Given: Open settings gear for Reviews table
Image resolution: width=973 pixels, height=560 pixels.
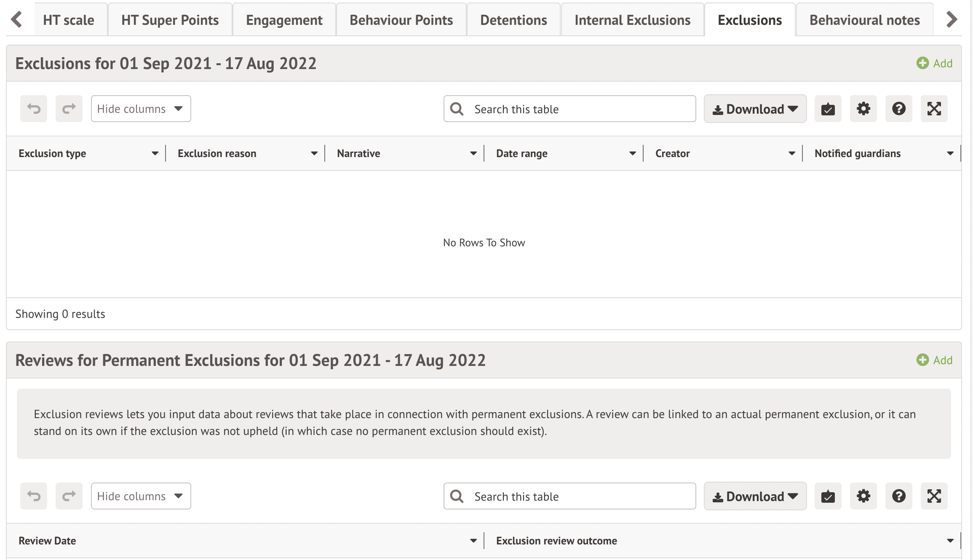Looking at the screenshot, I should [x=863, y=496].
